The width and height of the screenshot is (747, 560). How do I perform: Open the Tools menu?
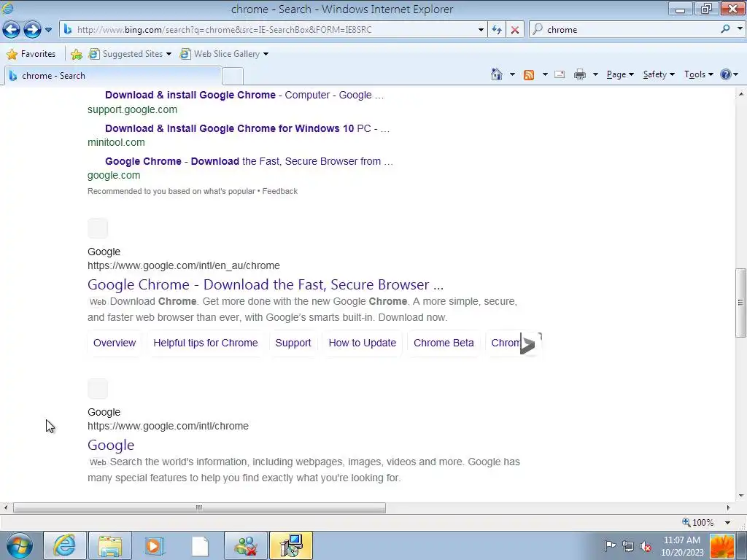(698, 74)
